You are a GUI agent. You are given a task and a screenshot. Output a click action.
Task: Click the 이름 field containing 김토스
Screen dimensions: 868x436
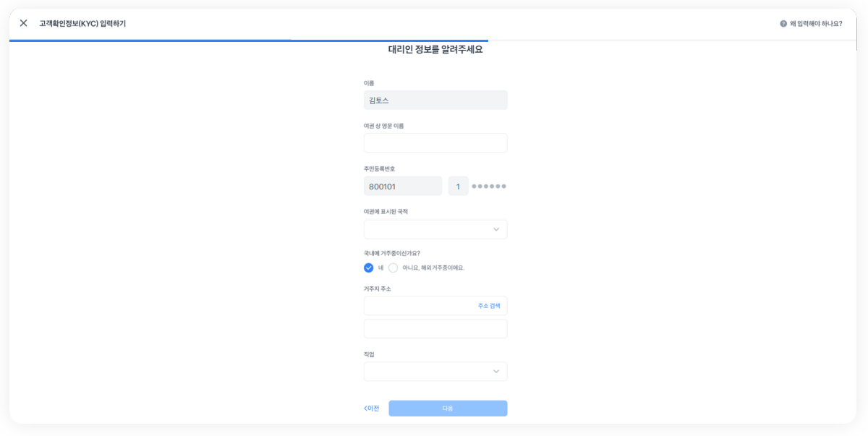click(x=435, y=101)
